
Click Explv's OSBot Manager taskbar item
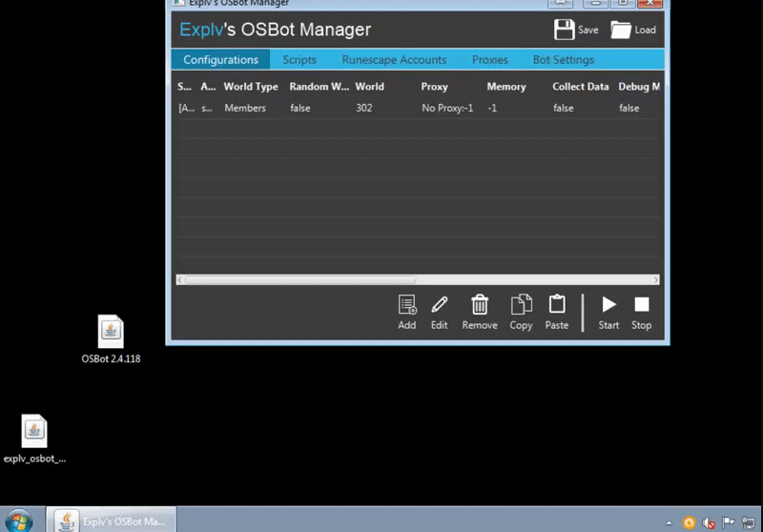point(112,521)
